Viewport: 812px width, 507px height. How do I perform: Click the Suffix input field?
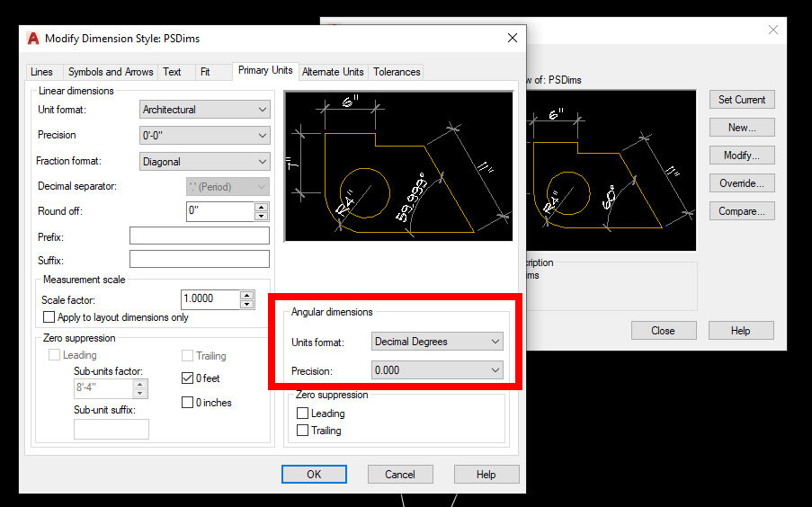pos(200,259)
